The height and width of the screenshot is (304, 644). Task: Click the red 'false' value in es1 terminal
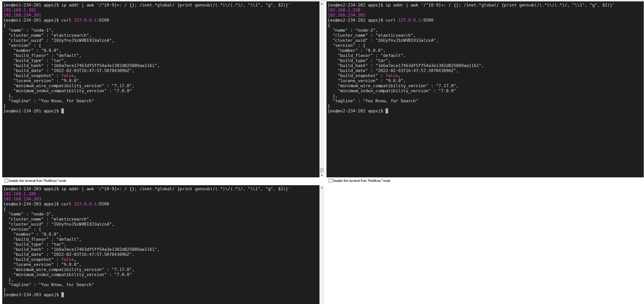(68, 76)
